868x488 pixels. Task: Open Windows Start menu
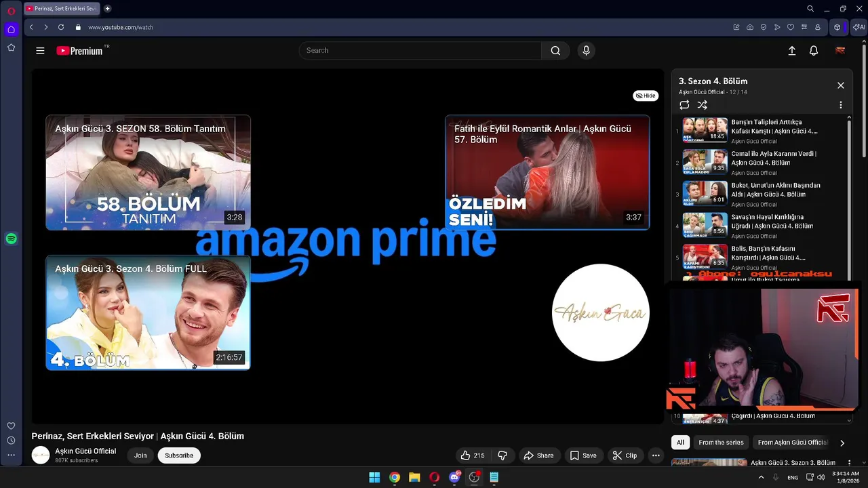[x=374, y=477]
